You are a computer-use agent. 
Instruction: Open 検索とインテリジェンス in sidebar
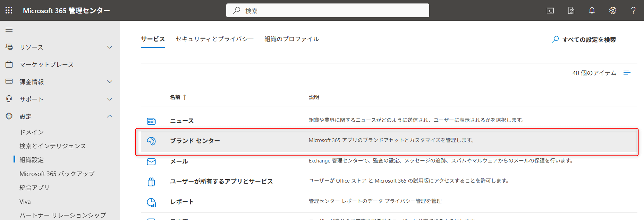(x=53, y=146)
